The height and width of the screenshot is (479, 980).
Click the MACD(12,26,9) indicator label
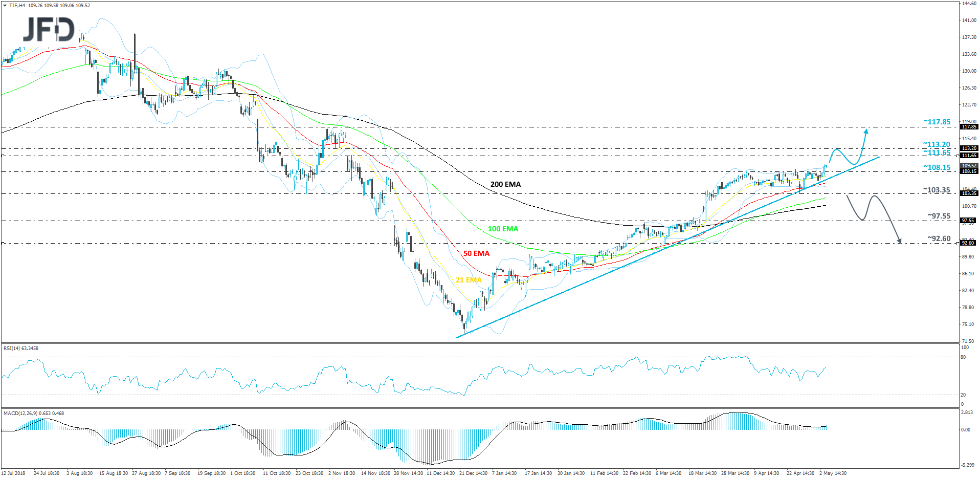[34, 413]
